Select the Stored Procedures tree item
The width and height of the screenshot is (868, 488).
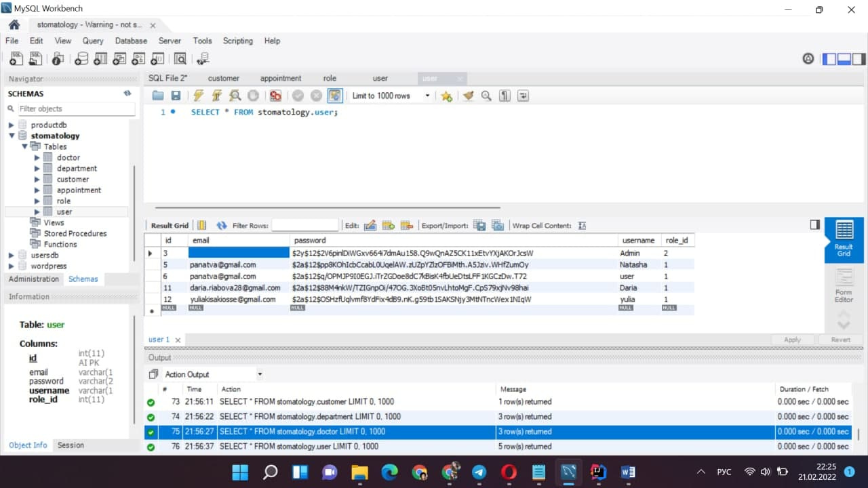75,233
